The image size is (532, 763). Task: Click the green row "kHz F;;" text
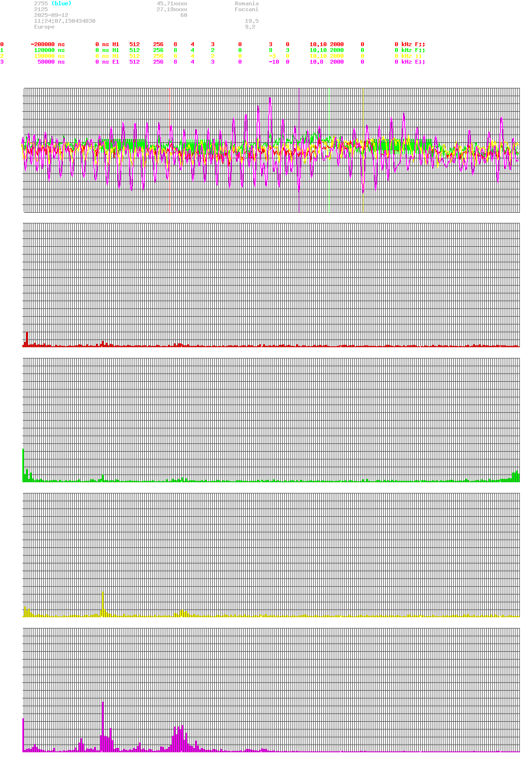(x=413, y=50)
